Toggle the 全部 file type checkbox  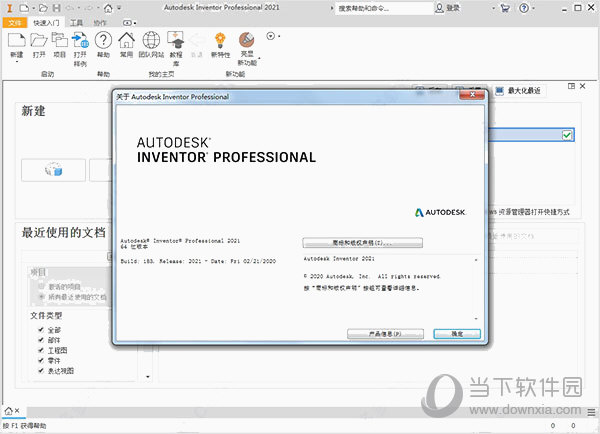(41, 330)
